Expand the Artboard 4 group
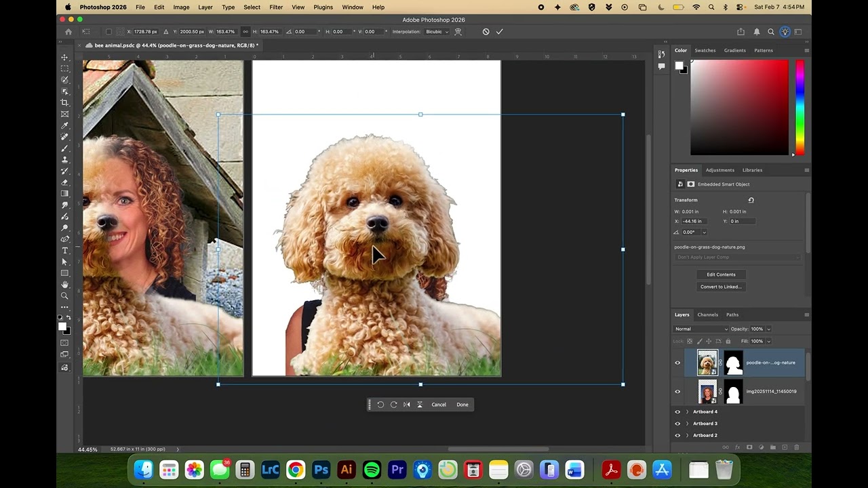868x488 pixels. point(687,412)
